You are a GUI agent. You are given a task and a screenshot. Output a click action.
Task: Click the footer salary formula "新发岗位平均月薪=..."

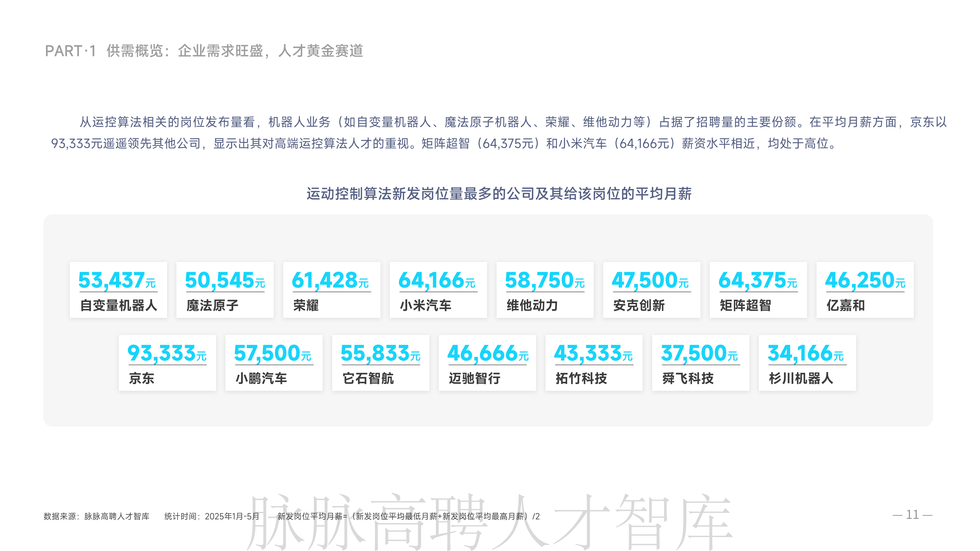point(409,516)
